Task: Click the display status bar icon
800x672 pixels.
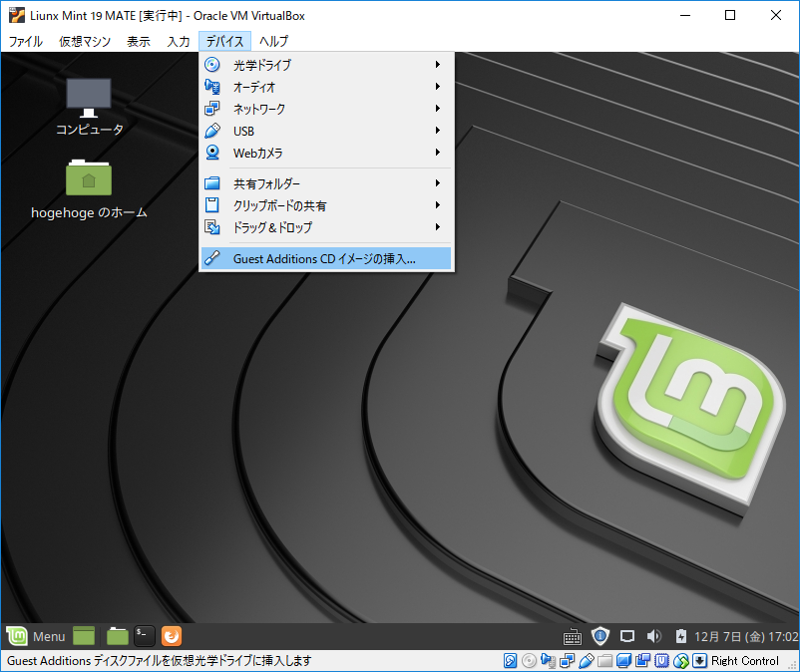Action: tap(624, 661)
